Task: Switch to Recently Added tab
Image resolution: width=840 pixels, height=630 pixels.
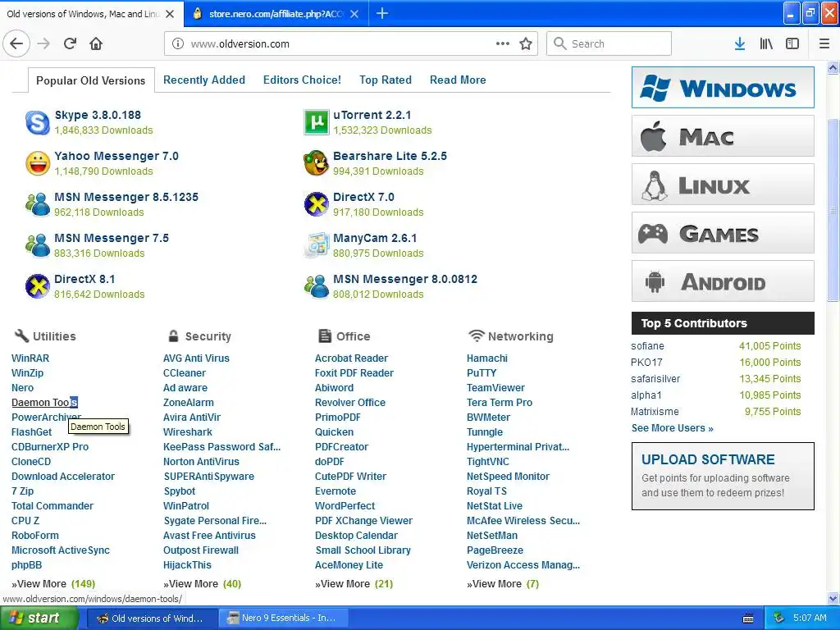Action: click(204, 80)
